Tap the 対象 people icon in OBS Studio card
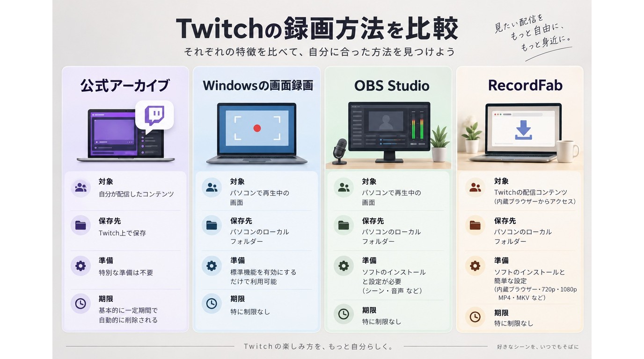644x359 pixels. (x=344, y=187)
